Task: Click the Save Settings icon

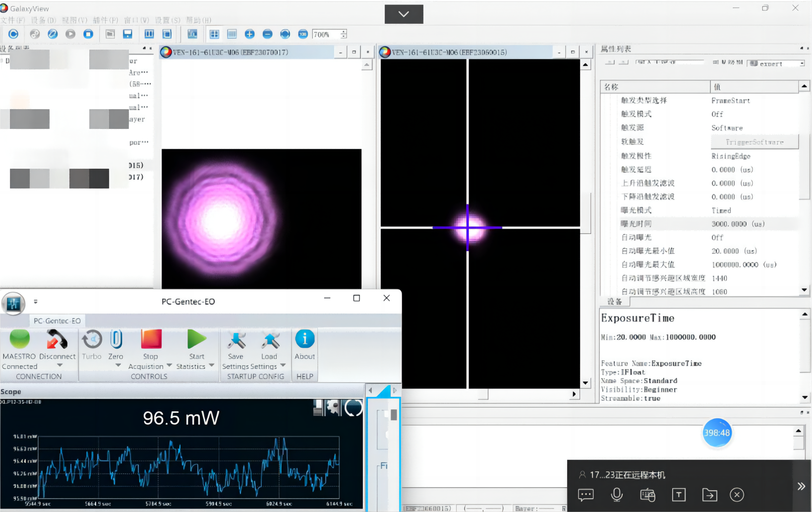Action: [236, 340]
